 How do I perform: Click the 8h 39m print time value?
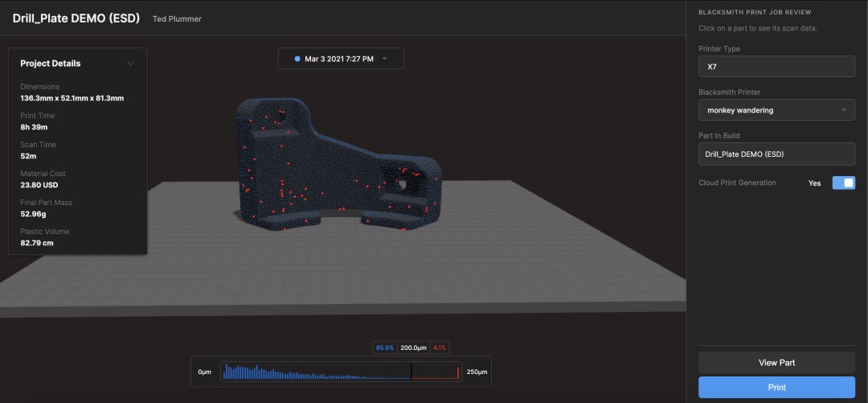coord(34,127)
